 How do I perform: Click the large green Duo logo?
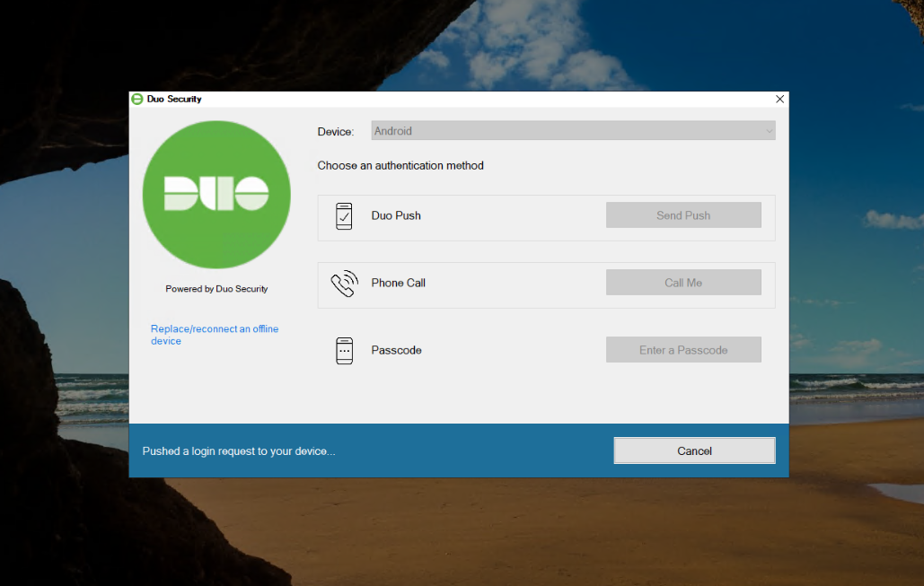pyautogui.click(x=216, y=194)
